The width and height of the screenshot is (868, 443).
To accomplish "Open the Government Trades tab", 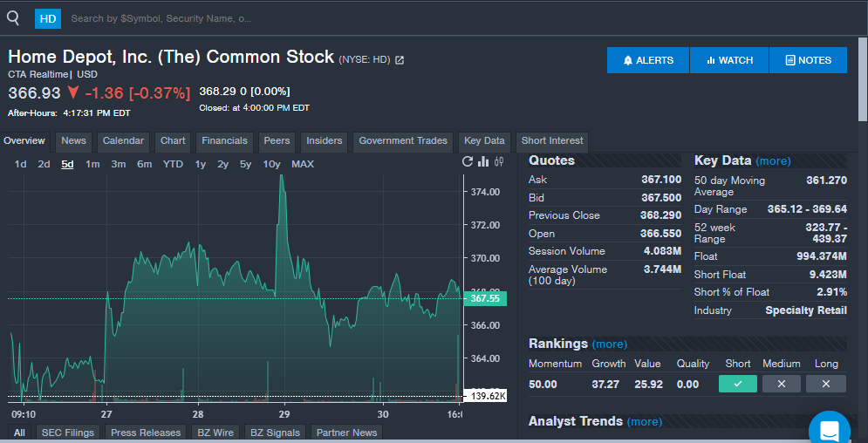I will 403,141.
